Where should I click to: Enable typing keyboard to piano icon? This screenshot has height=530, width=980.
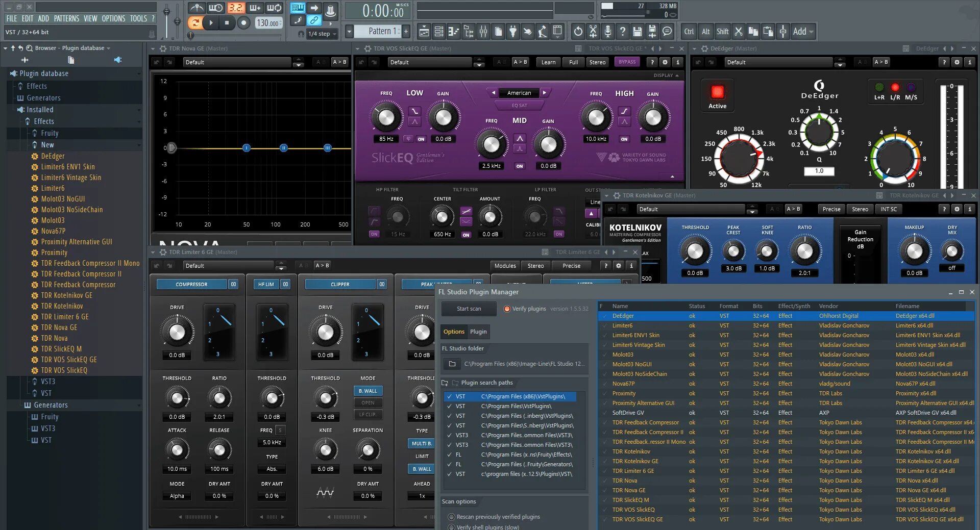pos(297,8)
